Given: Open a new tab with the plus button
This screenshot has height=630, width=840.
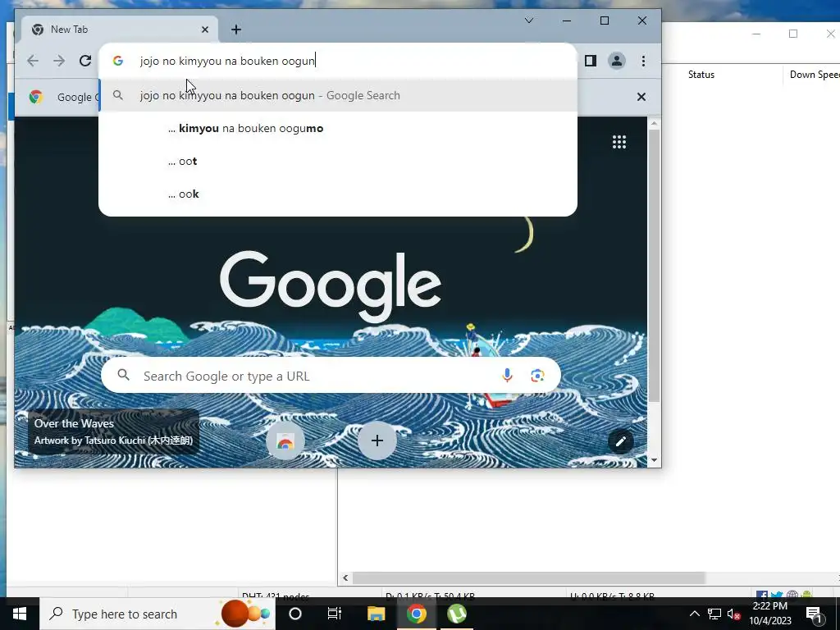Looking at the screenshot, I should coord(236,30).
